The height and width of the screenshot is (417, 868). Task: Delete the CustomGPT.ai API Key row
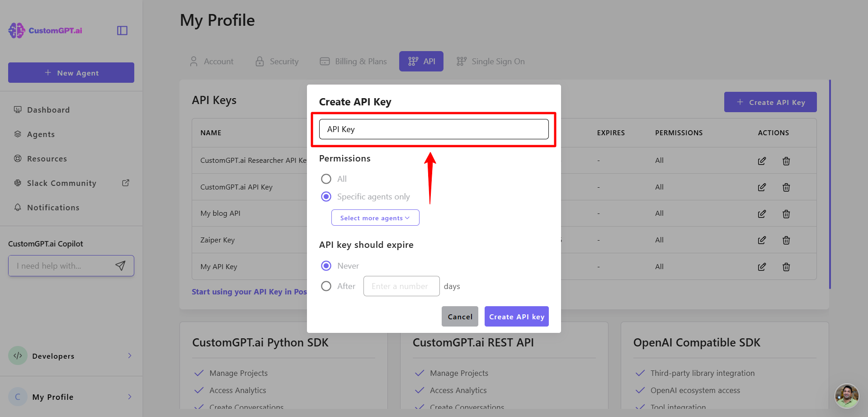point(786,187)
